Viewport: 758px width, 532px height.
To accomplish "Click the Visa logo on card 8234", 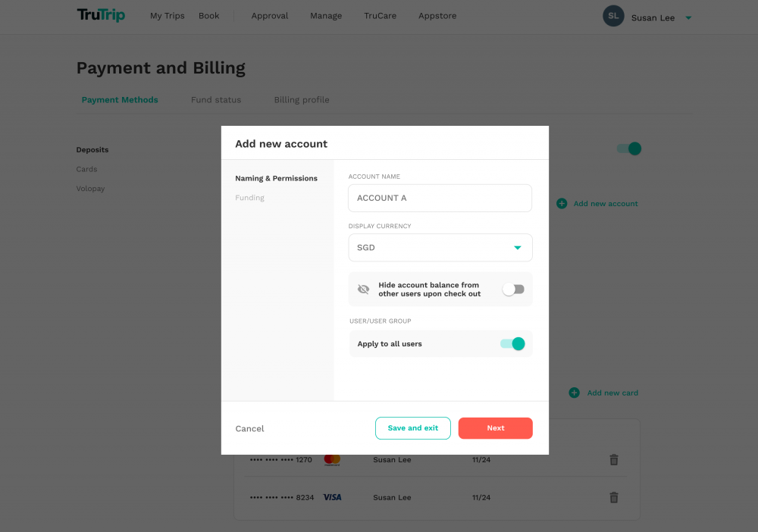I will (332, 497).
